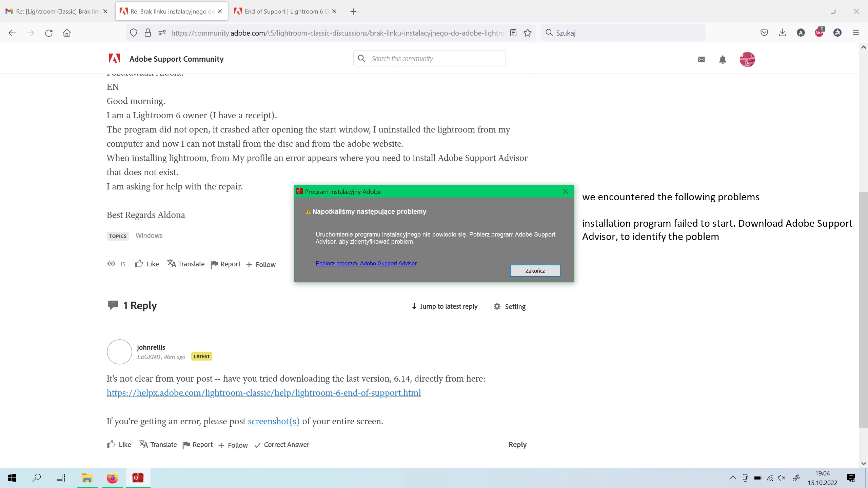Open the Firefox hamburger application menu
The image size is (868, 488).
pos(856,33)
